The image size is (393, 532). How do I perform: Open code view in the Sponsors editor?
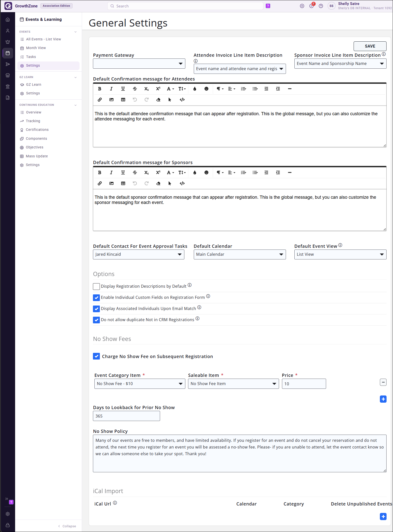tap(182, 183)
